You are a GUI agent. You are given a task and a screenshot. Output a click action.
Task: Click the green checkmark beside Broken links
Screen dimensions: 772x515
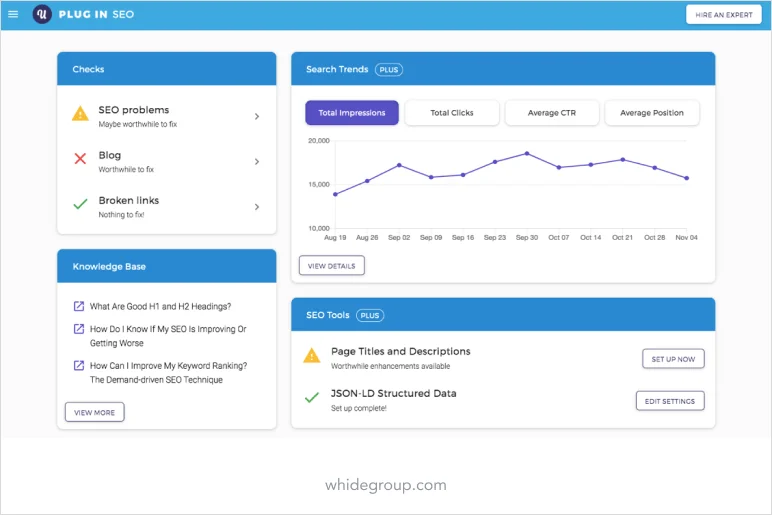point(80,203)
